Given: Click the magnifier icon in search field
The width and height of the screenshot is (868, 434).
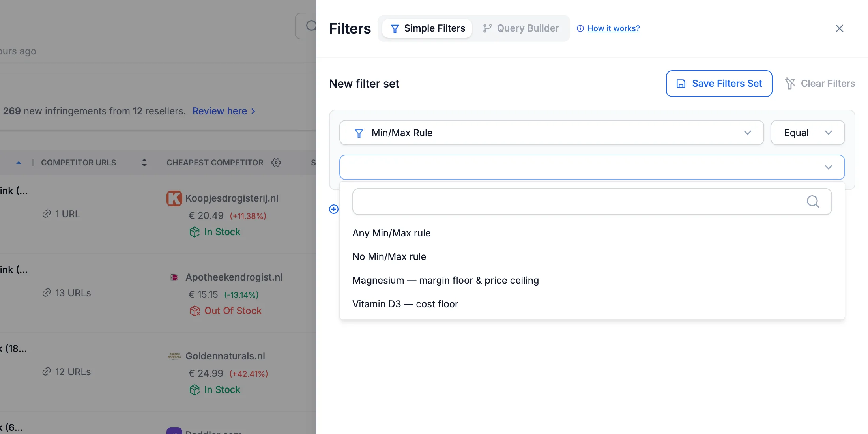Looking at the screenshot, I should [x=813, y=202].
